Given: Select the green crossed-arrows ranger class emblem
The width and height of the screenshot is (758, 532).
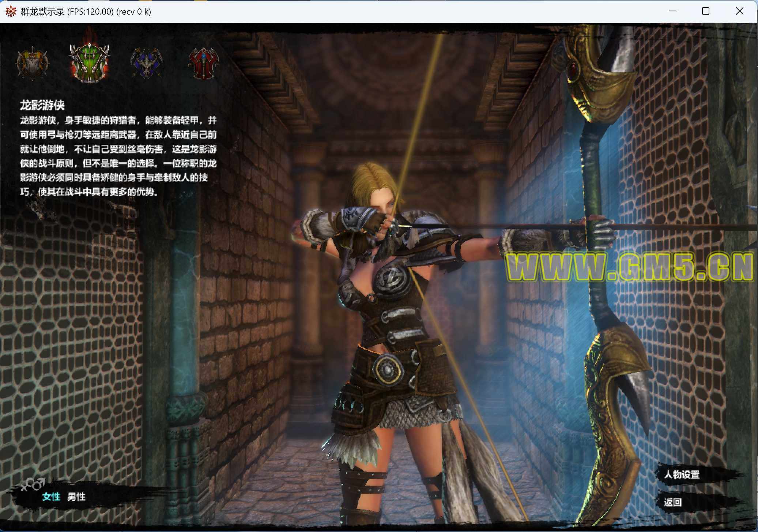Looking at the screenshot, I should point(89,62).
